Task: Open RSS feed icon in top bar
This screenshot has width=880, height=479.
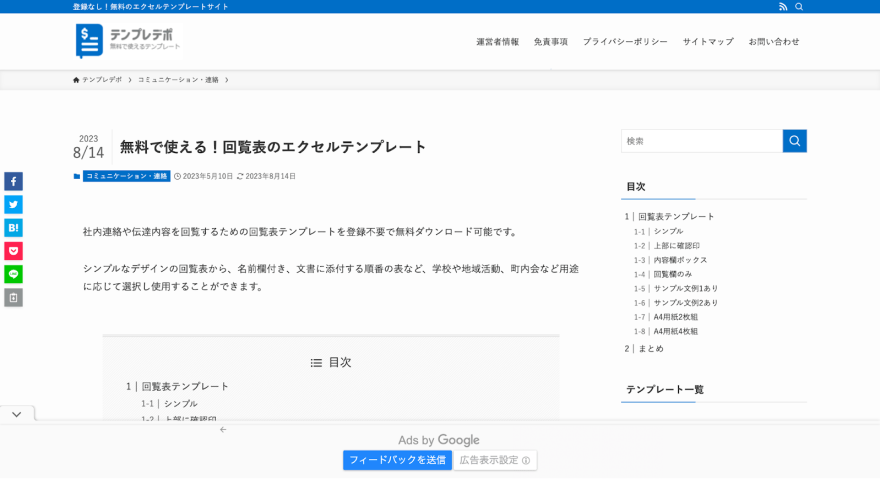Action: [783, 7]
